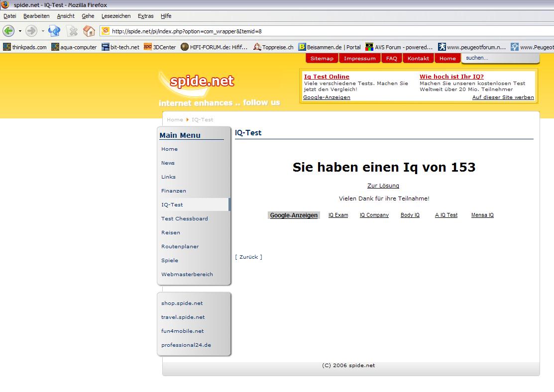Click the Zur Lösung link
554x392 pixels.
tap(383, 186)
